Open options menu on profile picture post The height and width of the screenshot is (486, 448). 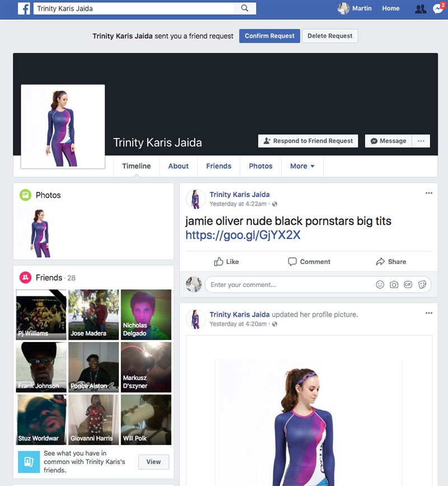[x=429, y=313]
